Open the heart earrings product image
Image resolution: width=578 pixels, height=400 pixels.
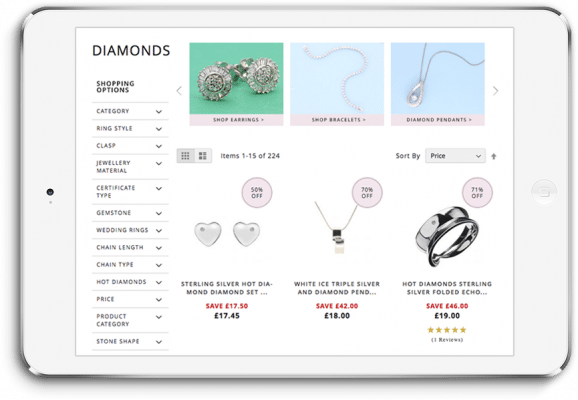tap(227, 234)
